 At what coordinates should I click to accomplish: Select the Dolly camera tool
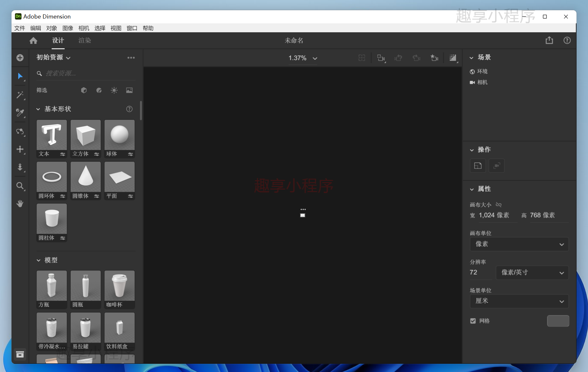(x=20, y=167)
